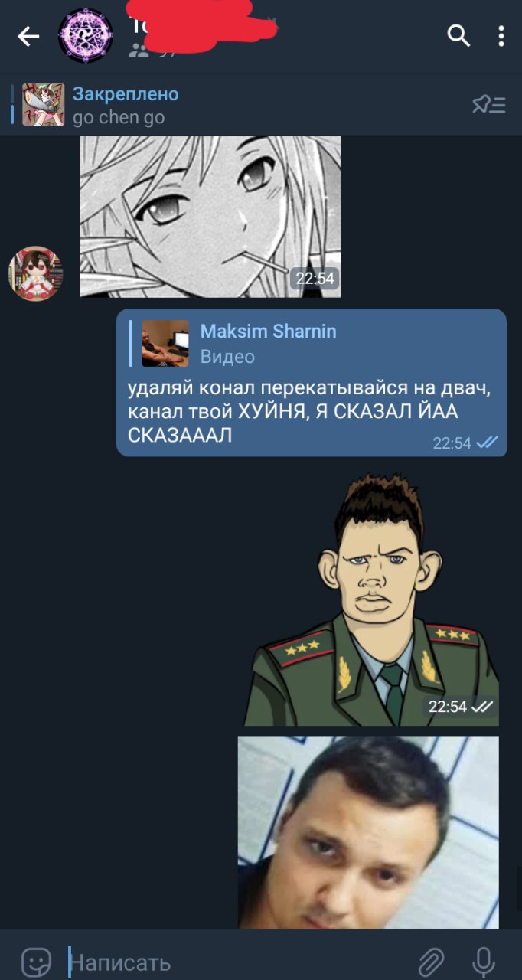The width and height of the screenshot is (522, 980).
Task: Click the quoted video thumbnail preview
Action: [165, 344]
